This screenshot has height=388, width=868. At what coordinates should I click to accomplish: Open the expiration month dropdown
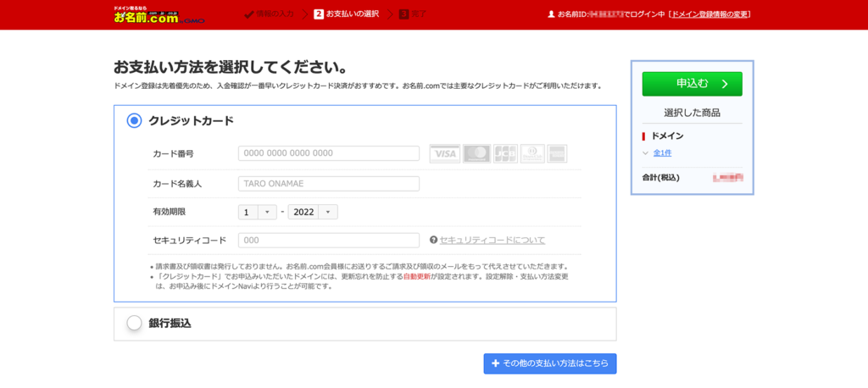(x=258, y=212)
